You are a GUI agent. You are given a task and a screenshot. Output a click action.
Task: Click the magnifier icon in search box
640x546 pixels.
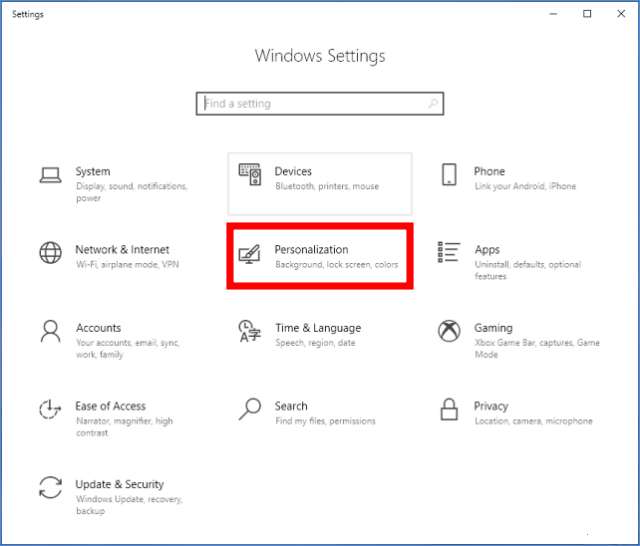coord(433,104)
